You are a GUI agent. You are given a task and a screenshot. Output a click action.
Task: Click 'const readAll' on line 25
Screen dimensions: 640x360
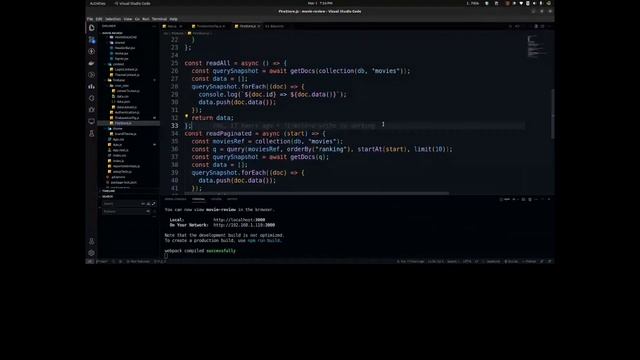pyautogui.click(x=207, y=63)
